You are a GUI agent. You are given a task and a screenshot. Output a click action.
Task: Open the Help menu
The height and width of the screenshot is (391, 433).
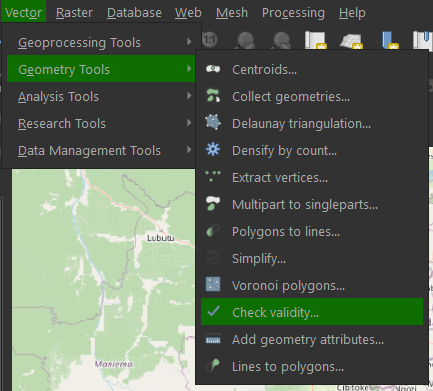[x=352, y=13]
